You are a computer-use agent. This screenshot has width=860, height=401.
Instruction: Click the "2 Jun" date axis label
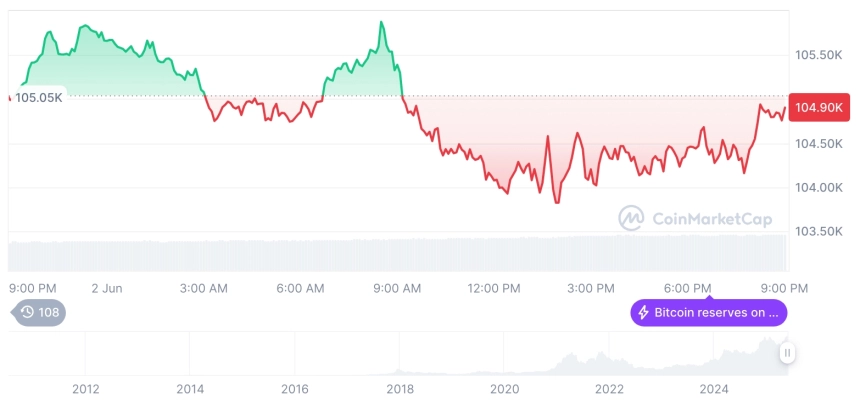(106, 288)
